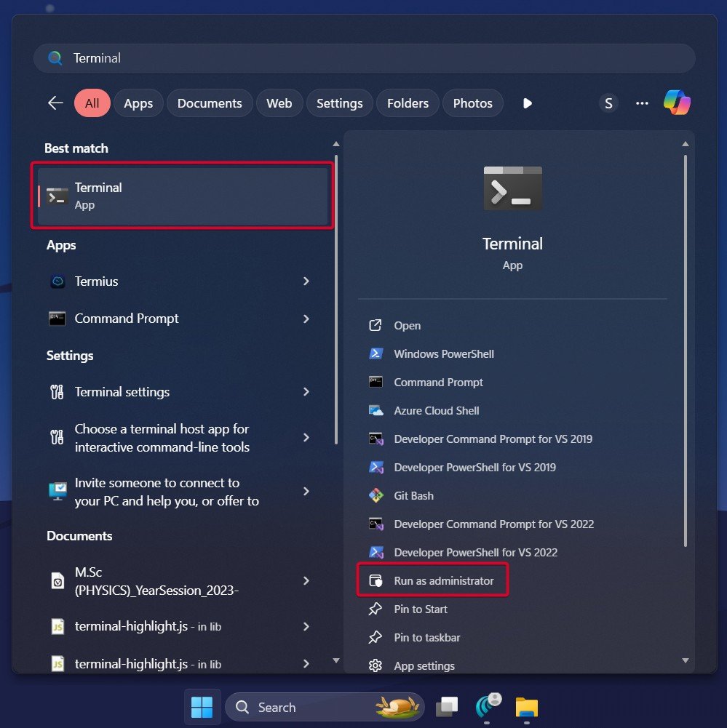Switch to the Documents filter tab
Image resolution: width=727 pixels, height=728 pixels.
pyautogui.click(x=210, y=103)
